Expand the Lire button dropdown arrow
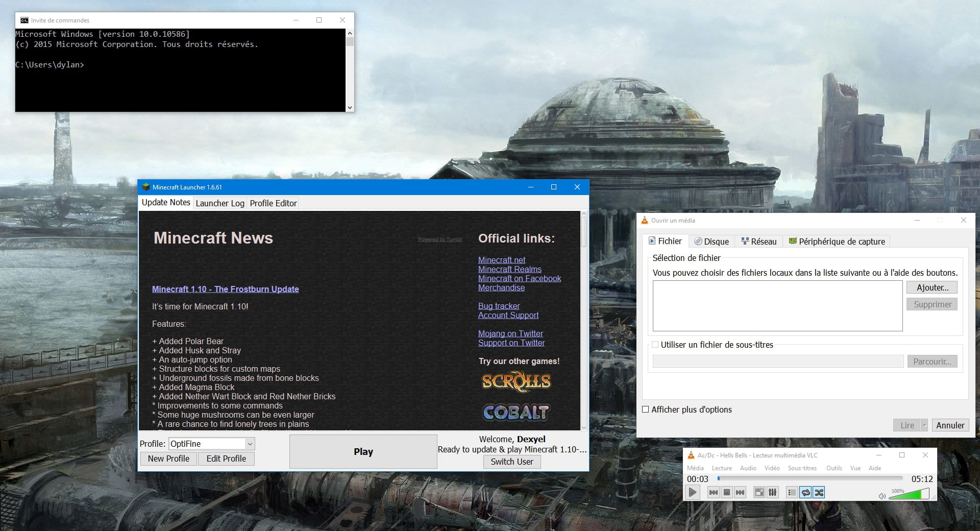The height and width of the screenshot is (531, 980). click(924, 425)
